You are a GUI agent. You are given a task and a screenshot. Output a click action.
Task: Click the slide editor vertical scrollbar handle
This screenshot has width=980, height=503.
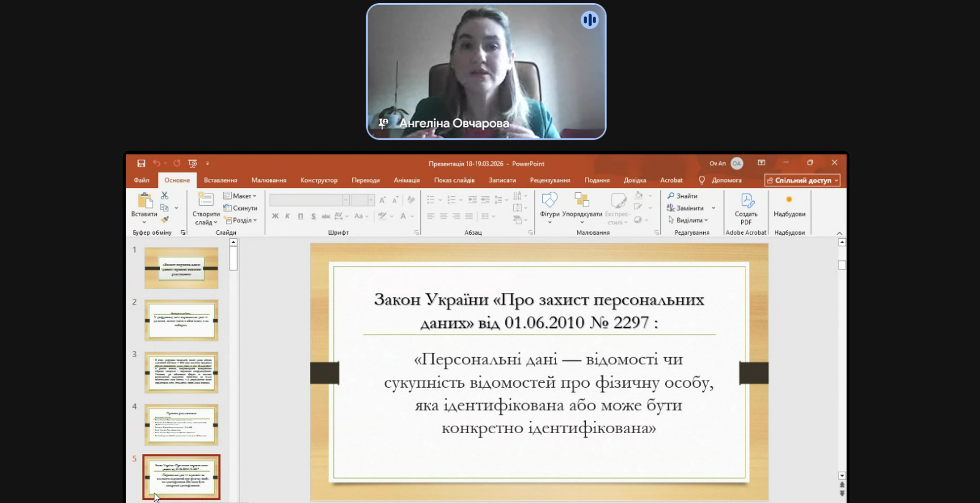click(842, 265)
